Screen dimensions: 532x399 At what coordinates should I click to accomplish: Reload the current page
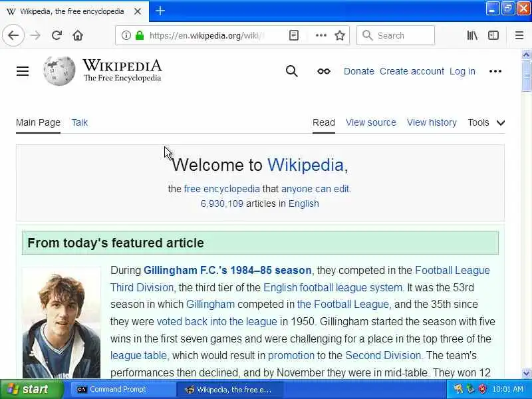click(57, 35)
